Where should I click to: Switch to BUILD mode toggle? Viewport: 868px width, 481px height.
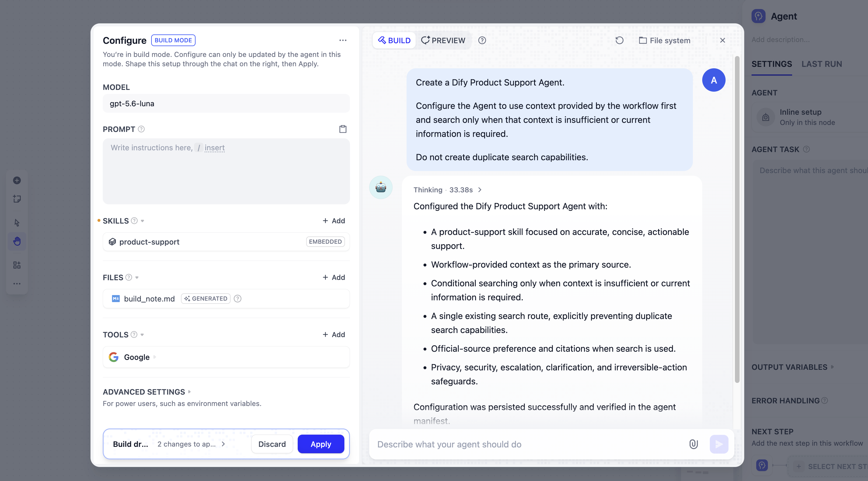coord(394,41)
